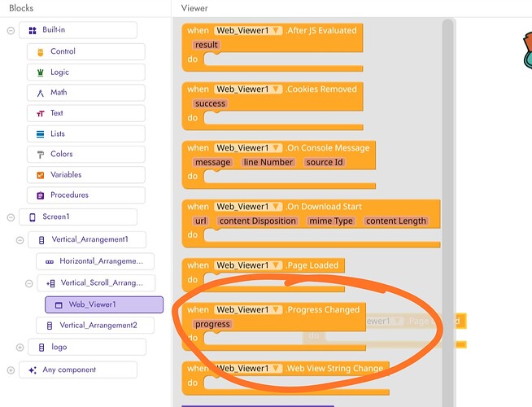Click the Web_Viewer1 component icon

[59, 305]
